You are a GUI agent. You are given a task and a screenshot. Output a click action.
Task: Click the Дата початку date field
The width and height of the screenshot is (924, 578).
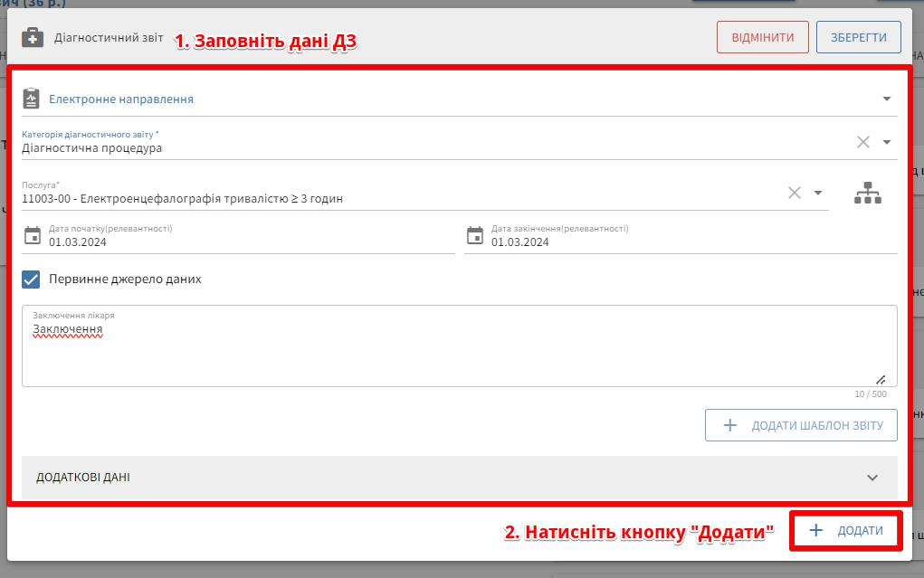point(244,242)
